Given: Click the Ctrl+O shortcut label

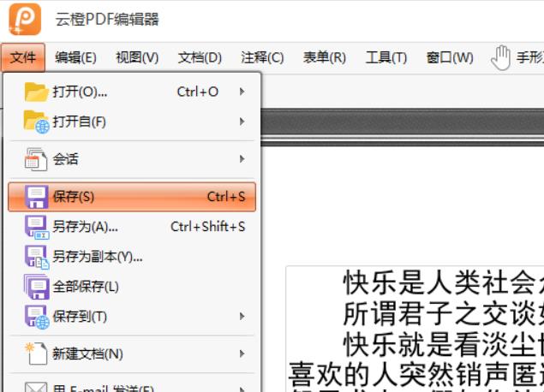Looking at the screenshot, I should pos(198,92).
